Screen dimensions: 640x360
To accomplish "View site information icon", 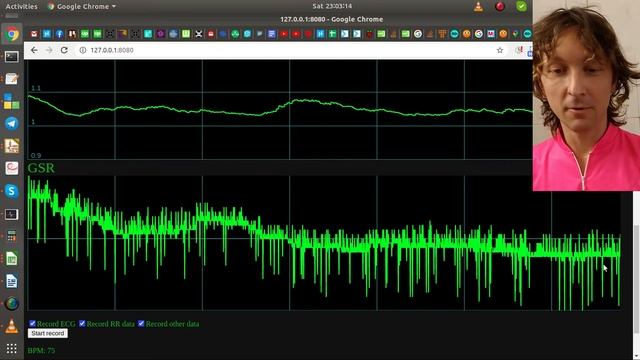I will 83,50.
